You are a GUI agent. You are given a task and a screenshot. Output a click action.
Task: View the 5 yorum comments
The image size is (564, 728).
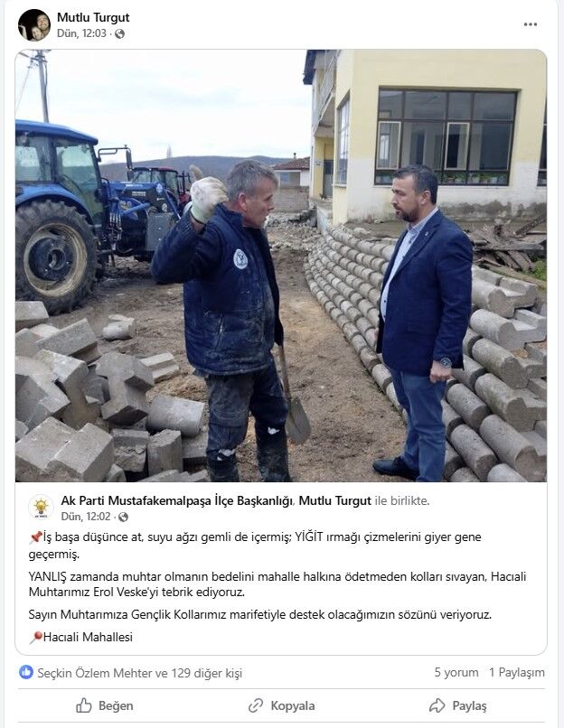point(456,672)
